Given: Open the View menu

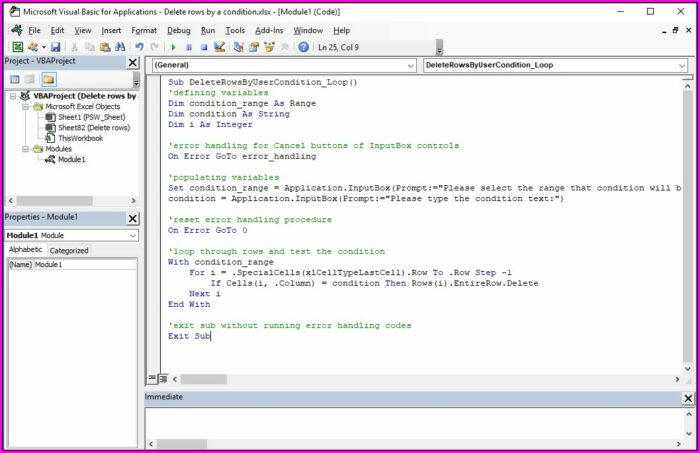Looking at the screenshot, I should pyautogui.click(x=83, y=30).
